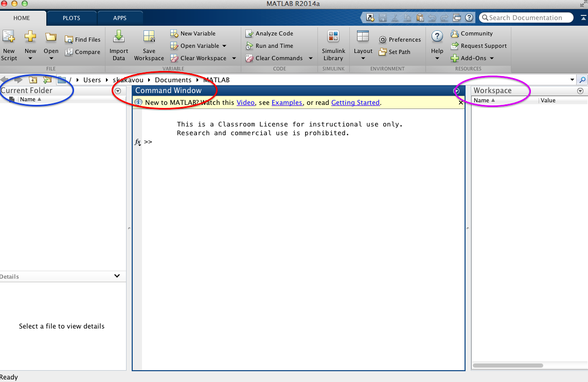Expand the Add-Ons dropdown arrow

tap(492, 58)
